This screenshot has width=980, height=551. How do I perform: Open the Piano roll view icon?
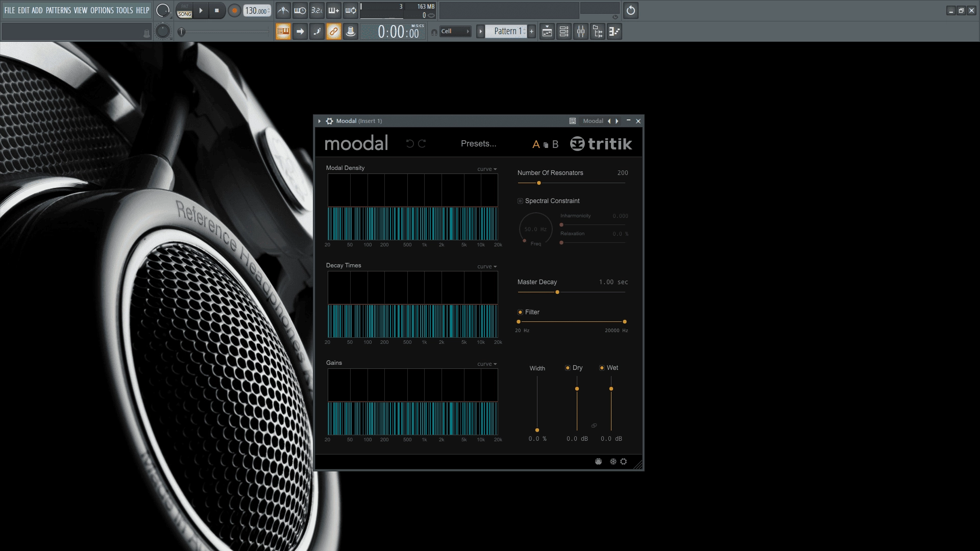(x=615, y=32)
